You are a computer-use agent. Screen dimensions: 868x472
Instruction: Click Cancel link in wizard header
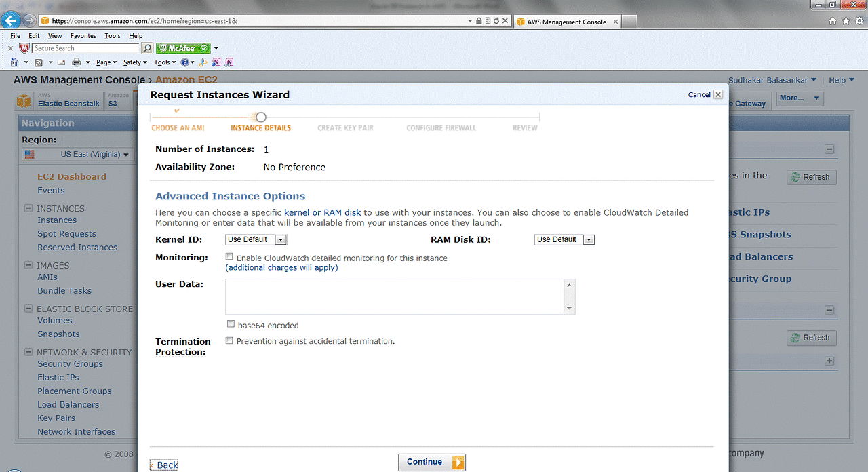point(699,95)
